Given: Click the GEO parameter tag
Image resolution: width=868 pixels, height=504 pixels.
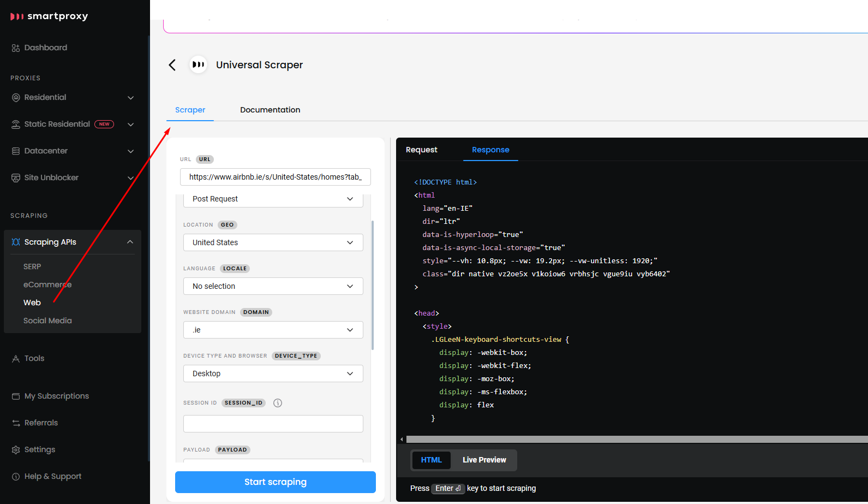Looking at the screenshot, I should (227, 225).
